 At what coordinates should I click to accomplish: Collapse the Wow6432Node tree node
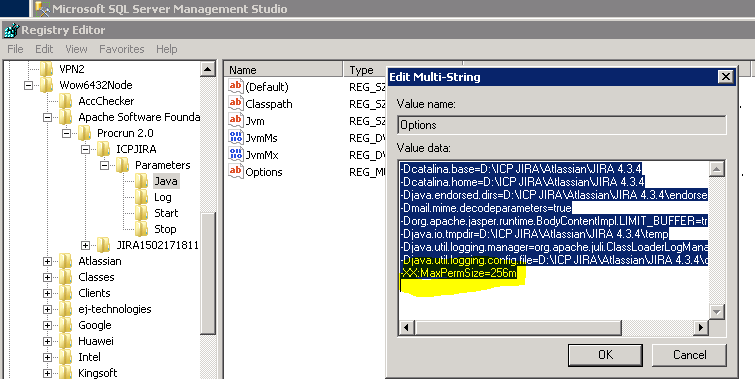[28, 86]
